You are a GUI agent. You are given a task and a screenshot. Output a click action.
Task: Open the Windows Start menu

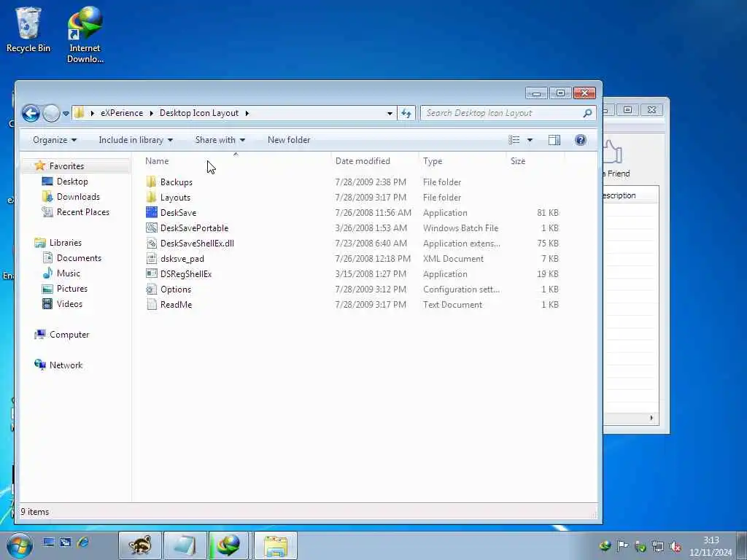point(20,545)
